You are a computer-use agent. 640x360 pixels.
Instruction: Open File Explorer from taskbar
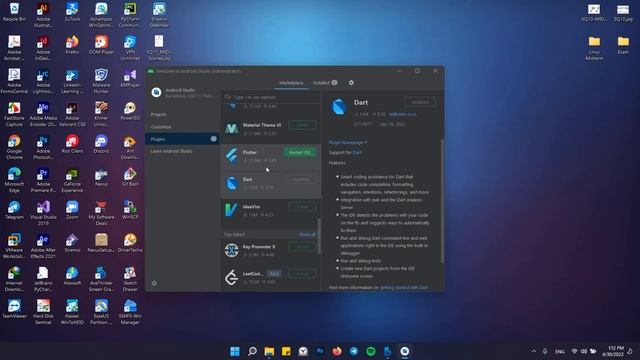click(x=269, y=351)
